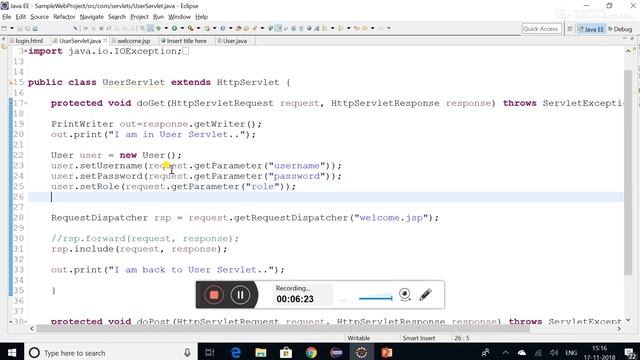Click the New file toolbar icon
The width and height of the screenshot is (640, 360).
(x=4, y=28)
